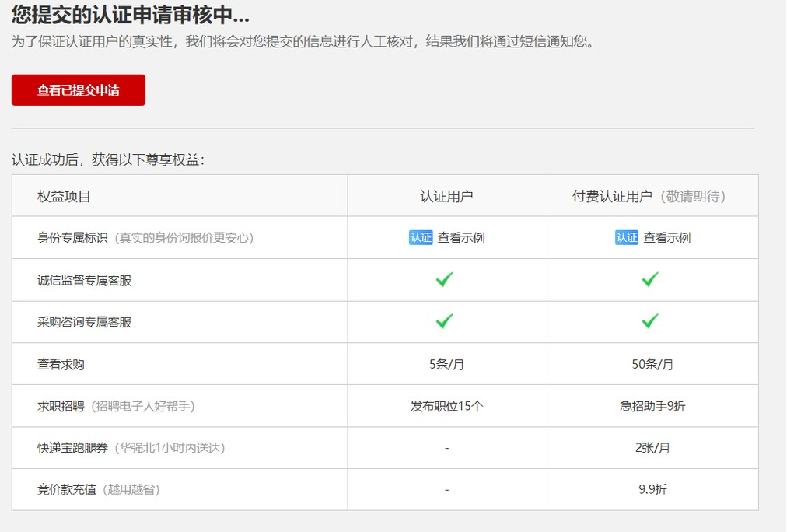Click 采购咨询专属客服 checkmark in 认证用户 column
The height and width of the screenshot is (532, 787).
click(444, 321)
